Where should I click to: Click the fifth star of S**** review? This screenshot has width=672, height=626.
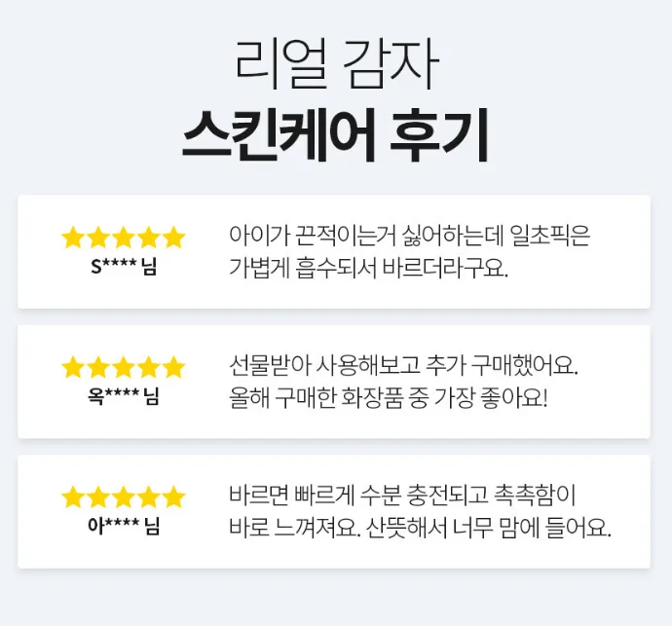[x=174, y=238]
